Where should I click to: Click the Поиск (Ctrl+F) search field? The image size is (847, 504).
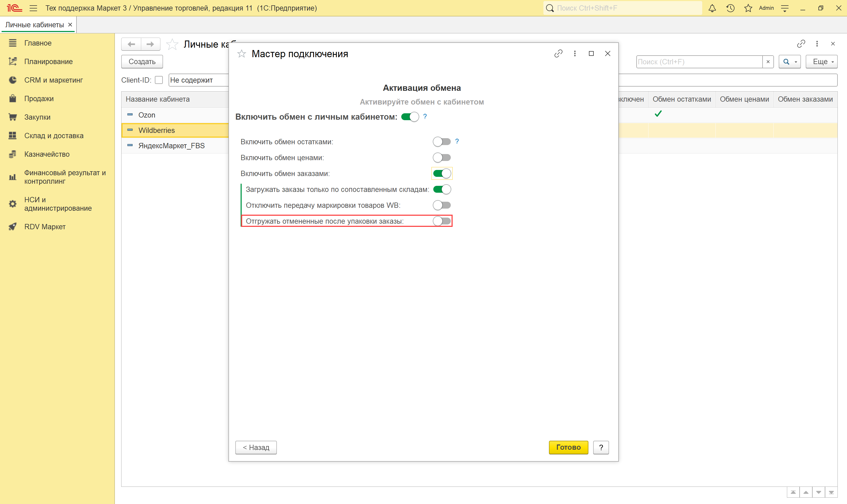[x=699, y=62]
